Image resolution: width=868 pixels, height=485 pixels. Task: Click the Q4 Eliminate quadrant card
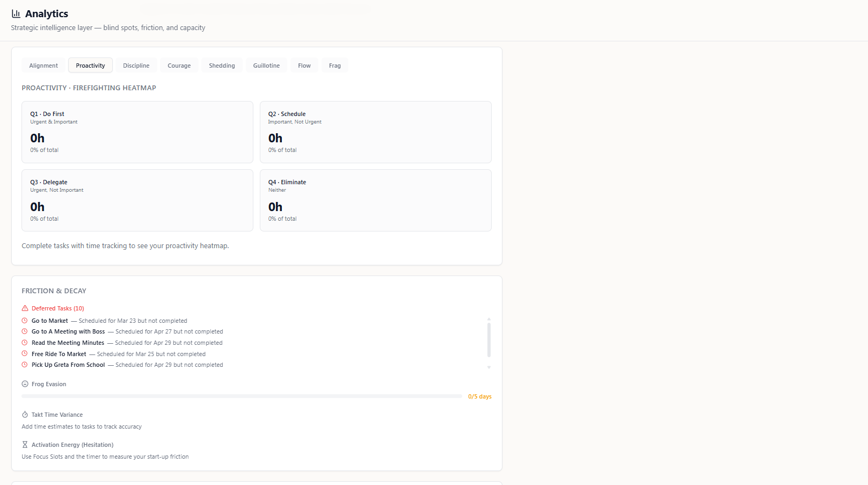pyautogui.click(x=376, y=200)
